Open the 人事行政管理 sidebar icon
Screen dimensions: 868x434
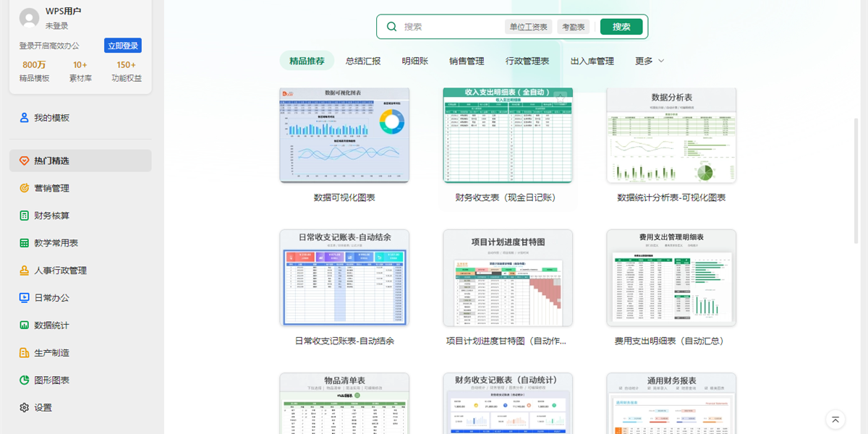(24, 271)
